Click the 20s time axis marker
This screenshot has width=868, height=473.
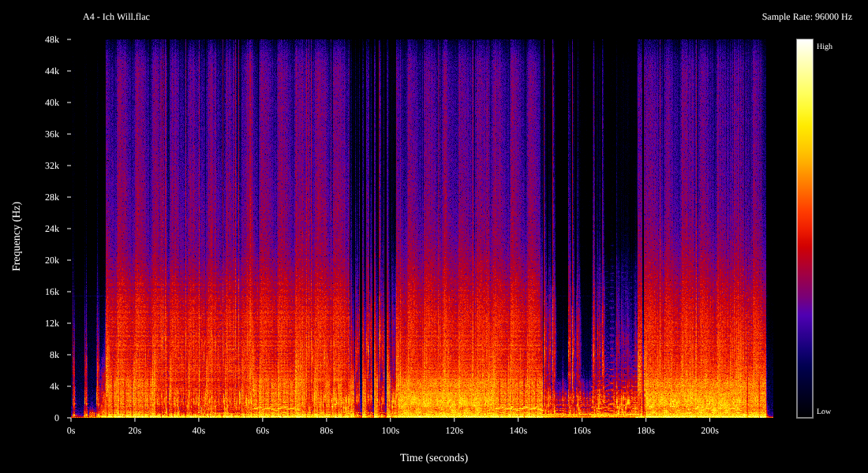135,431
